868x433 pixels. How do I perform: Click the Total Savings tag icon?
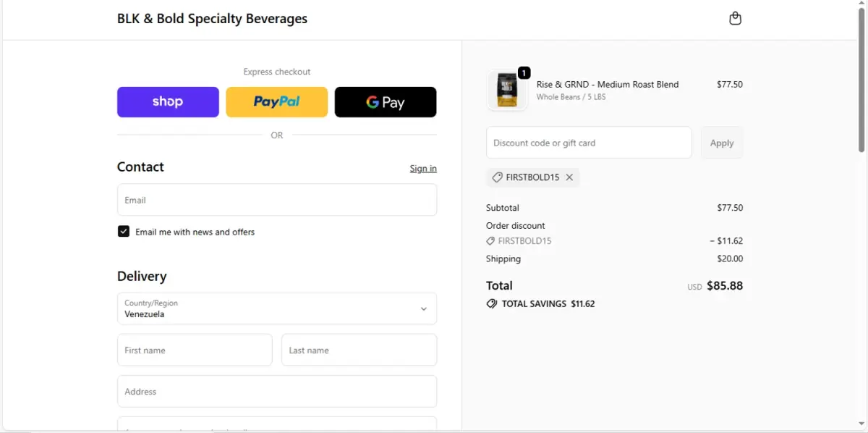[492, 304]
